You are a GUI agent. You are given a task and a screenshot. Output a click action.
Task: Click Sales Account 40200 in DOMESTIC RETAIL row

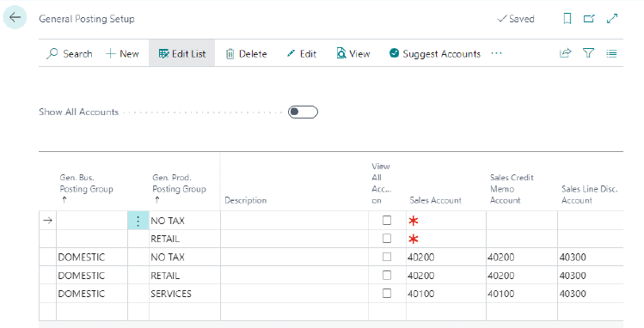(421, 276)
